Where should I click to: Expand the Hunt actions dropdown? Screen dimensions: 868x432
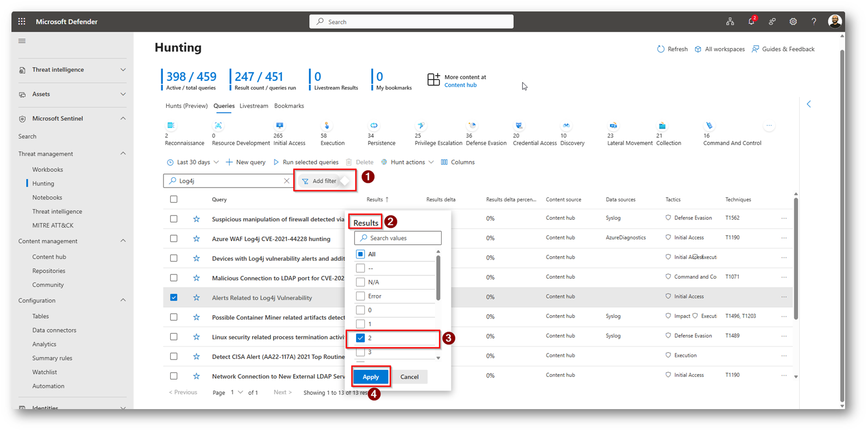coord(407,163)
